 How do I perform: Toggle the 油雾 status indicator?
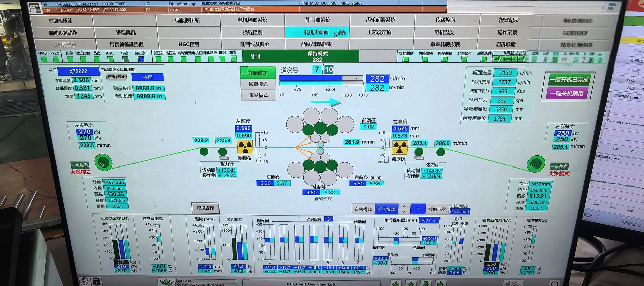pyautogui.click(x=234, y=59)
